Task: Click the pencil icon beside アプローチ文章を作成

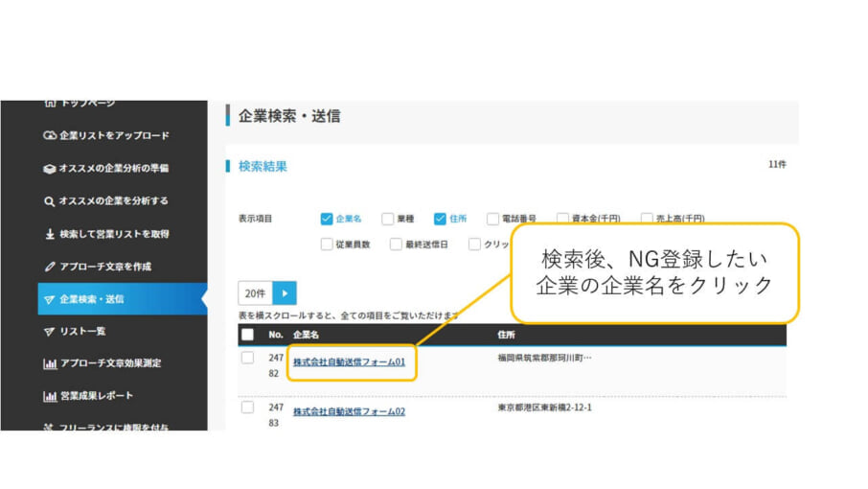Action: [50, 267]
